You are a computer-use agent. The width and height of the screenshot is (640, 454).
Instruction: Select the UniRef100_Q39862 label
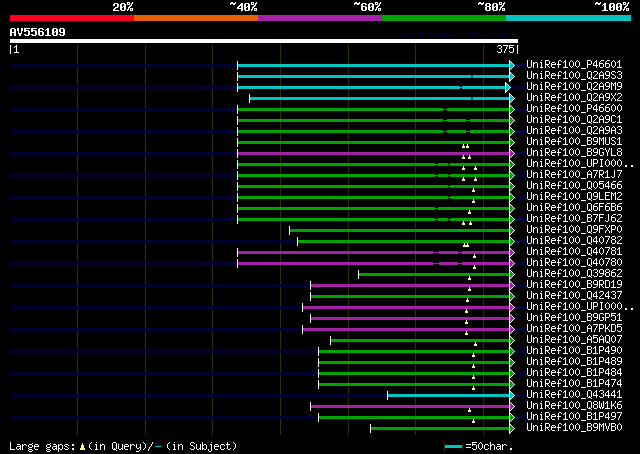[x=574, y=274]
